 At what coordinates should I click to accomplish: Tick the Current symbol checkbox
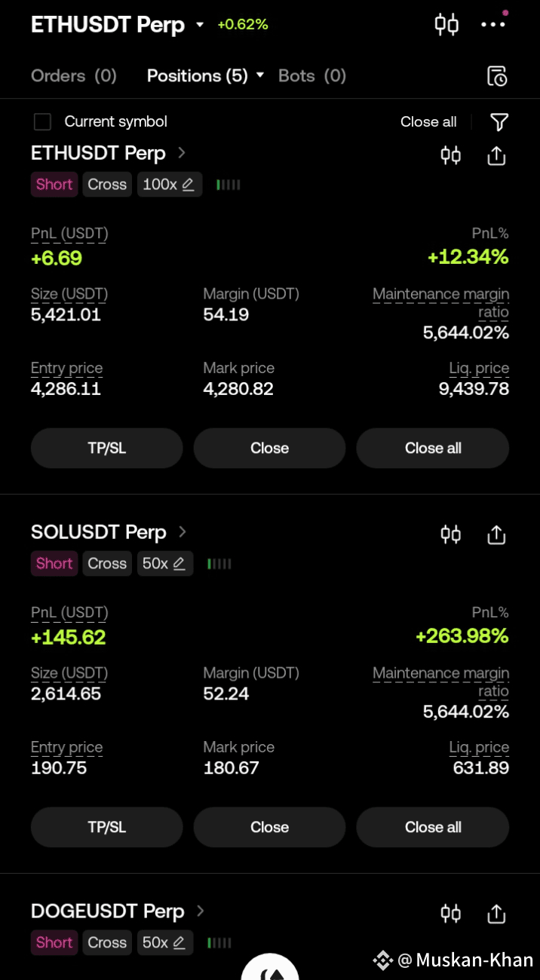[x=42, y=122]
